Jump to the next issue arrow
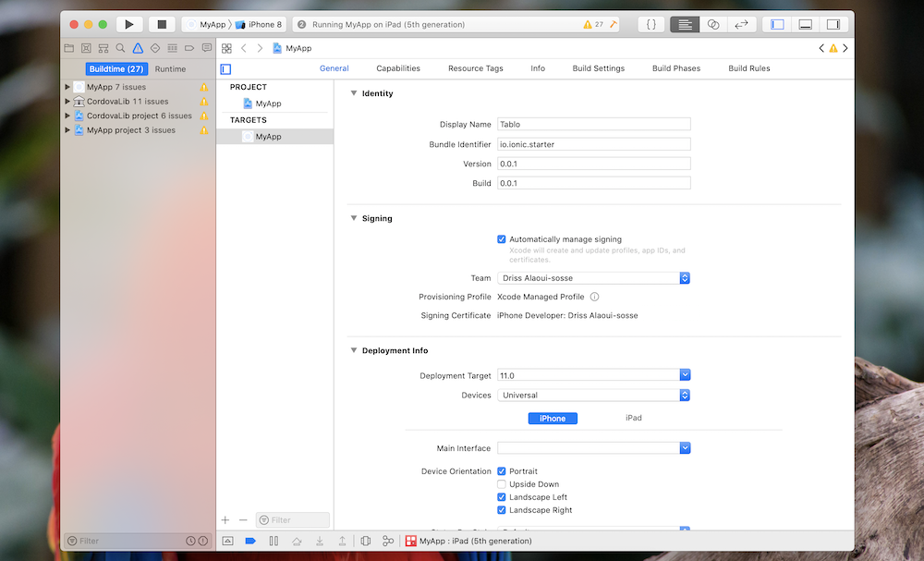The height and width of the screenshot is (561, 924). click(x=845, y=48)
